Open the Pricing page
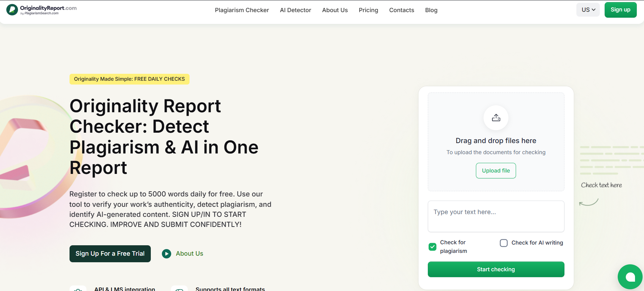This screenshot has height=291, width=644. click(368, 10)
